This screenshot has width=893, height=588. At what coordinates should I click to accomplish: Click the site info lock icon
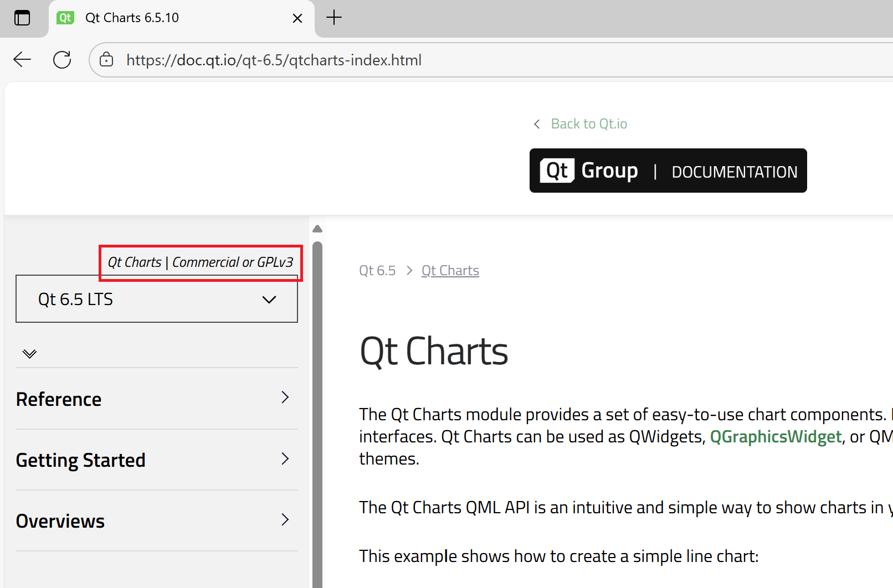[106, 60]
